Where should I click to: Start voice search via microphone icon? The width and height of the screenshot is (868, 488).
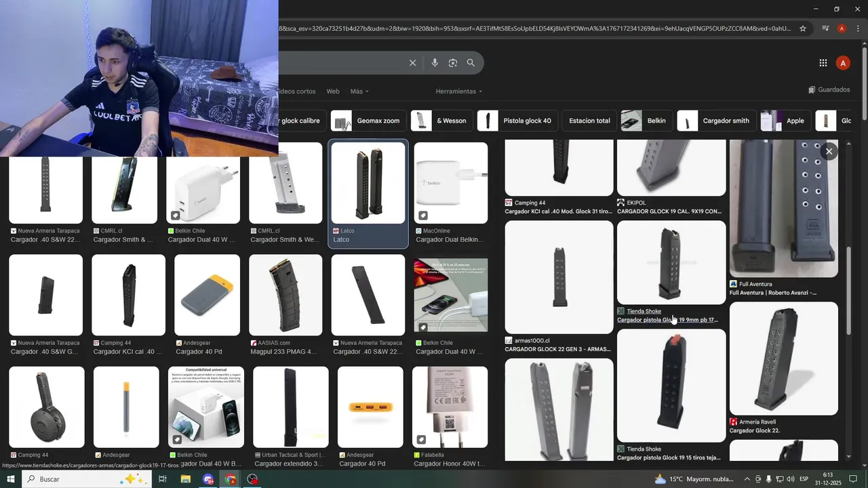coord(435,63)
